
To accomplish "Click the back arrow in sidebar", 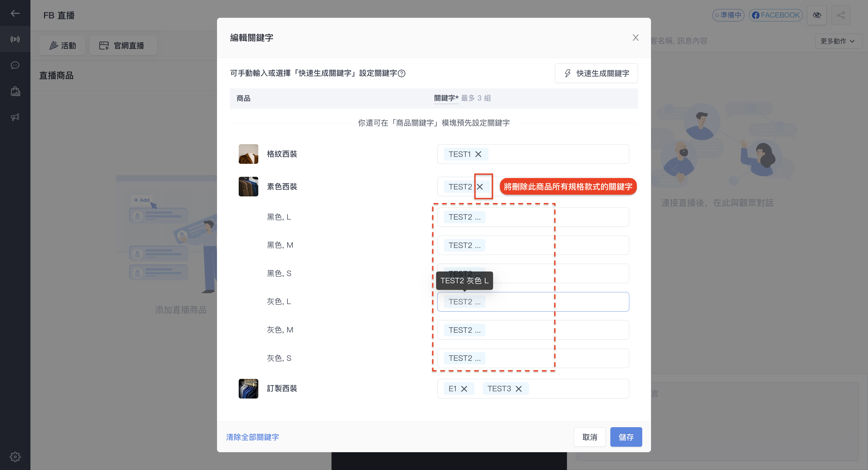I will click(x=15, y=13).
